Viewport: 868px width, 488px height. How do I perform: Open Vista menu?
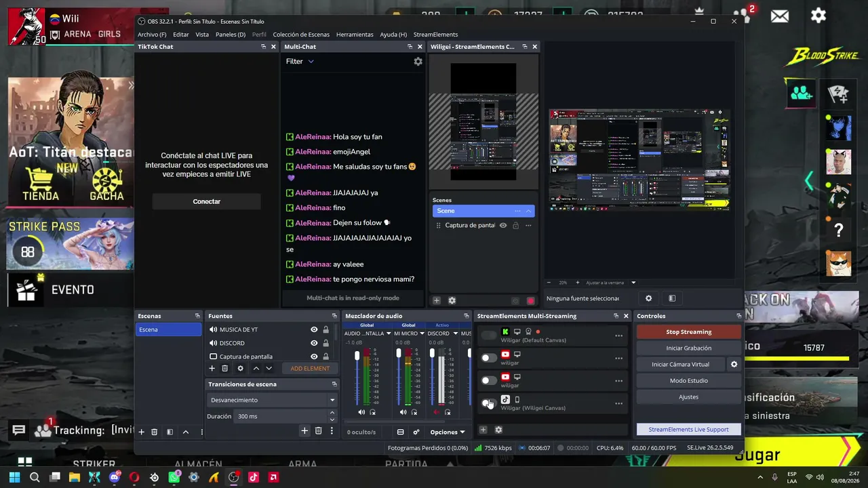click(x=202, y=35)
